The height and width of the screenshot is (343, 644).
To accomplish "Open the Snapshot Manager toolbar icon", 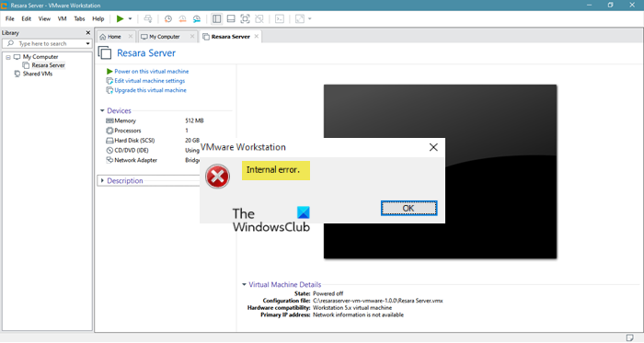I will click(x=197, y=19).
